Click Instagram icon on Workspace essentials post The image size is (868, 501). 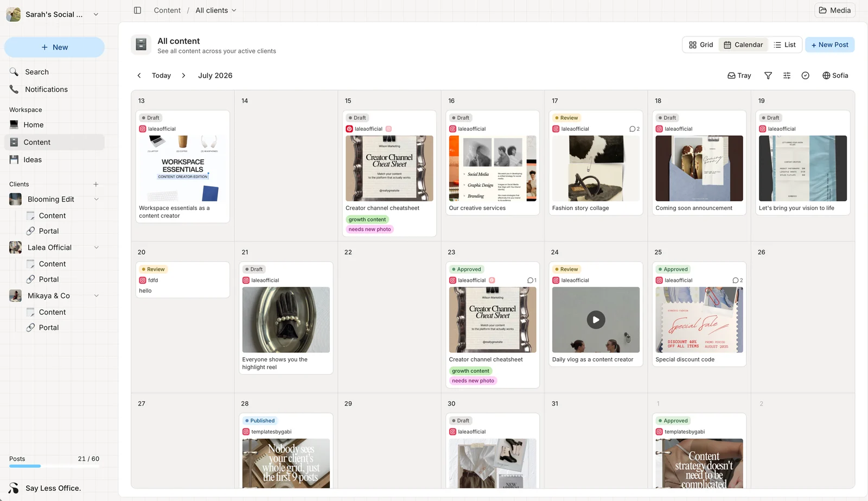(143, 129)
